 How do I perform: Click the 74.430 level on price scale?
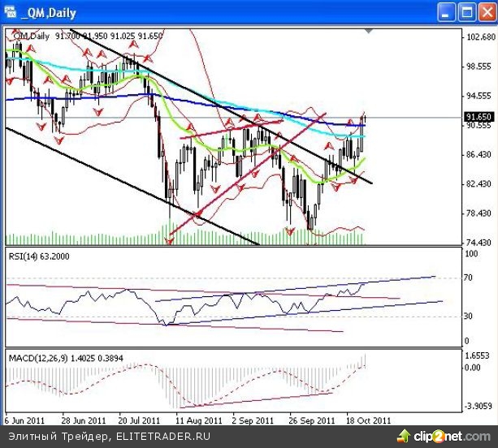(479, 243)
